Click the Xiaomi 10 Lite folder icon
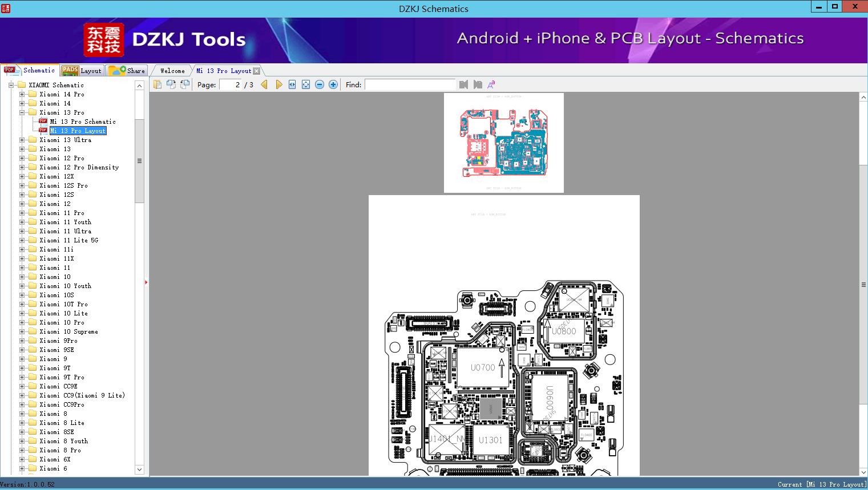The width and height of the screenshot is (868, 490). tap(33, 313)
